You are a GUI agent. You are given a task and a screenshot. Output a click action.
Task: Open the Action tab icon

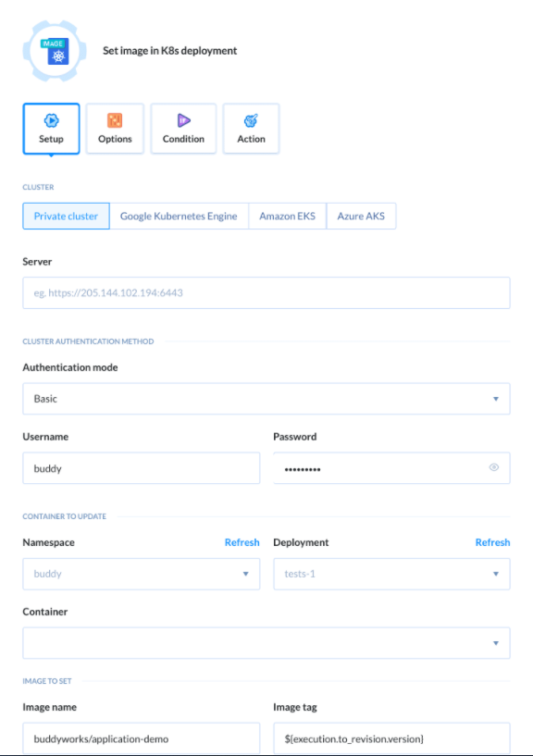(x=251, y=120)
